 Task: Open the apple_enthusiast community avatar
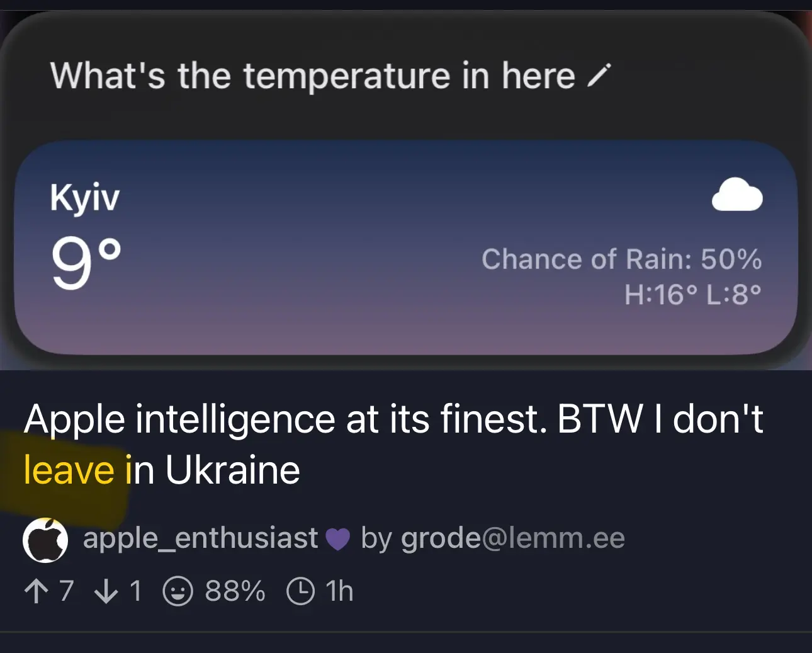tap(45, 540)
